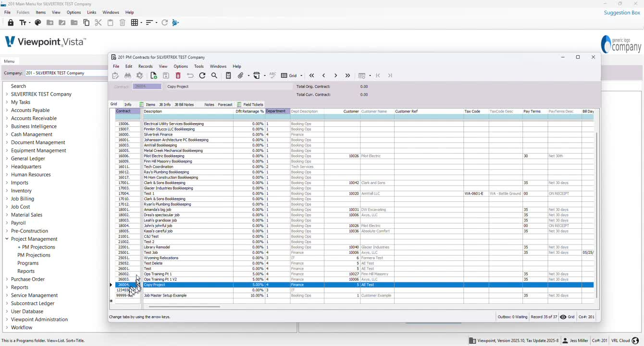
Task: Switch to the Info tab
Action: point(128,104)
